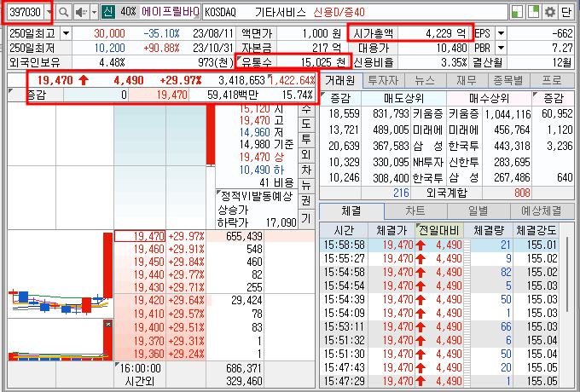580x392 pixels.
Task: Open the EPS dropdown arrow
Action: (x=501, y=33)
